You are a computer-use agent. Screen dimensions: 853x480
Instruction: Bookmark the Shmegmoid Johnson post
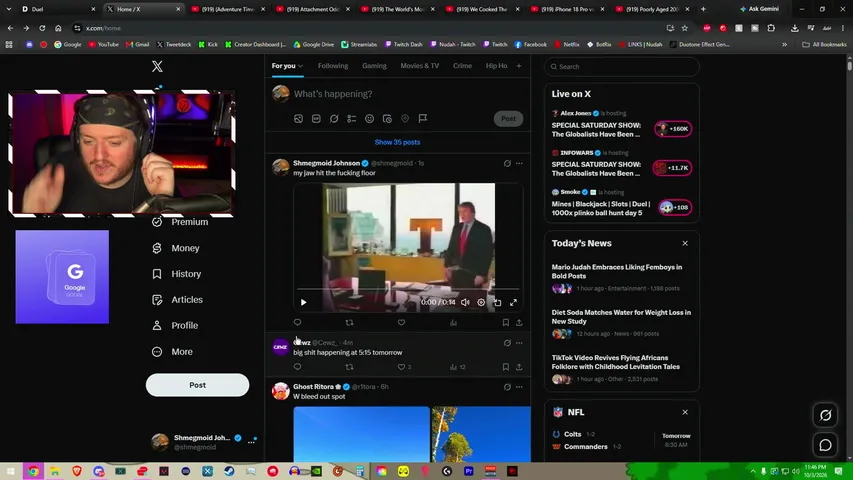505,322
